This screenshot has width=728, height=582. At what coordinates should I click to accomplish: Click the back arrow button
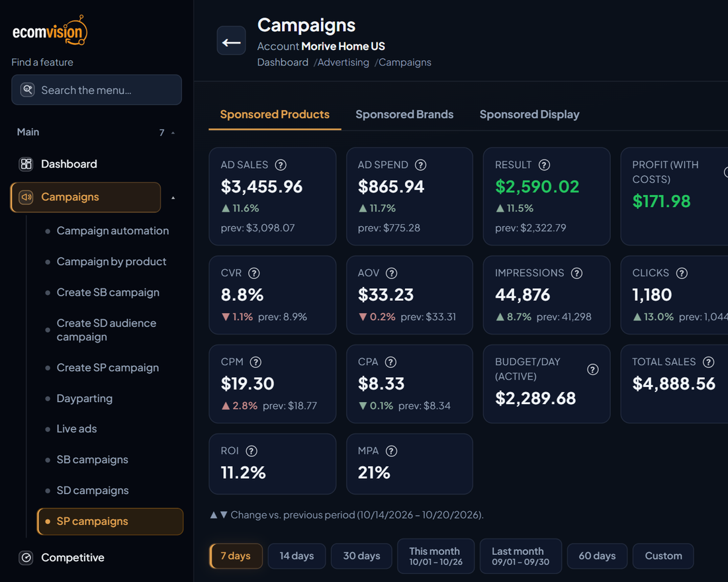click(231, 41)
